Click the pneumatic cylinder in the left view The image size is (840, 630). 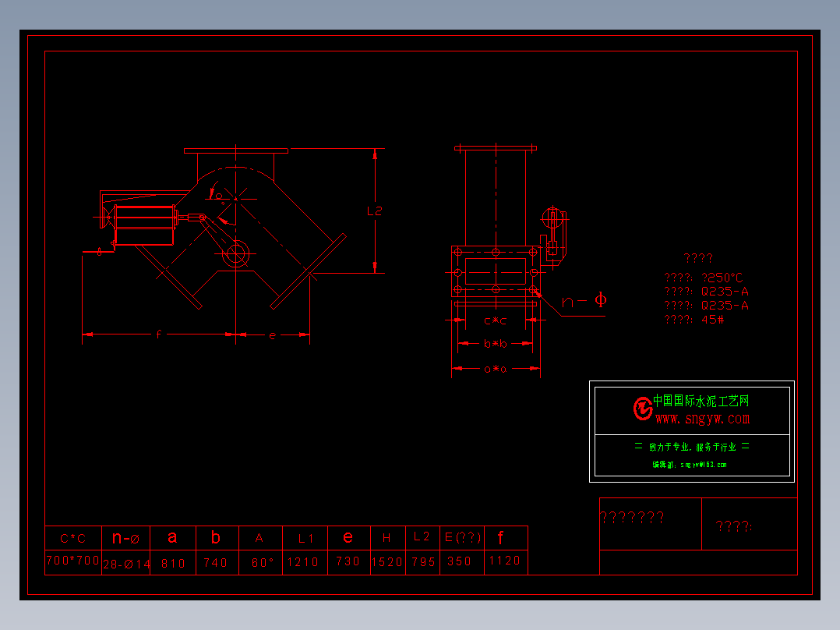(x=145, y=225)
